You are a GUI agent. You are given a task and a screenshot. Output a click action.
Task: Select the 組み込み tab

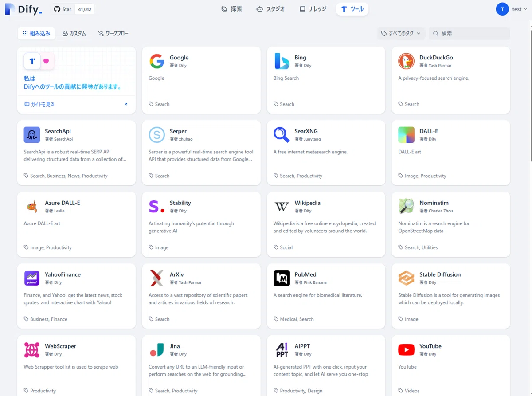tap(36, 33)
